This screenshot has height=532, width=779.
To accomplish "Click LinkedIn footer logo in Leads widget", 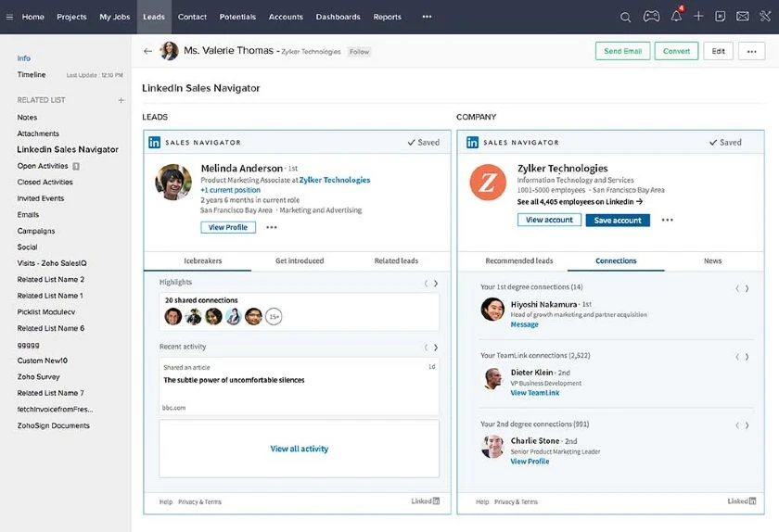I will click(x=426, y=501).
